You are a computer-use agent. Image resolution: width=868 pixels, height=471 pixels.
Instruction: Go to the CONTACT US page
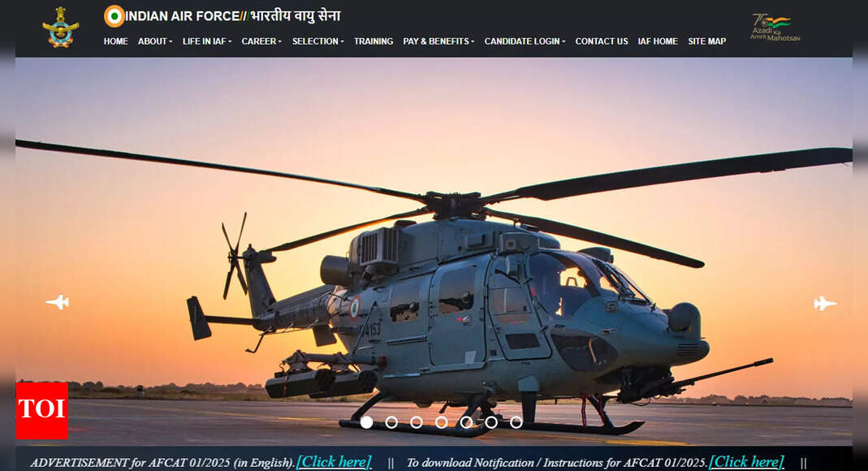pos(602,41)
